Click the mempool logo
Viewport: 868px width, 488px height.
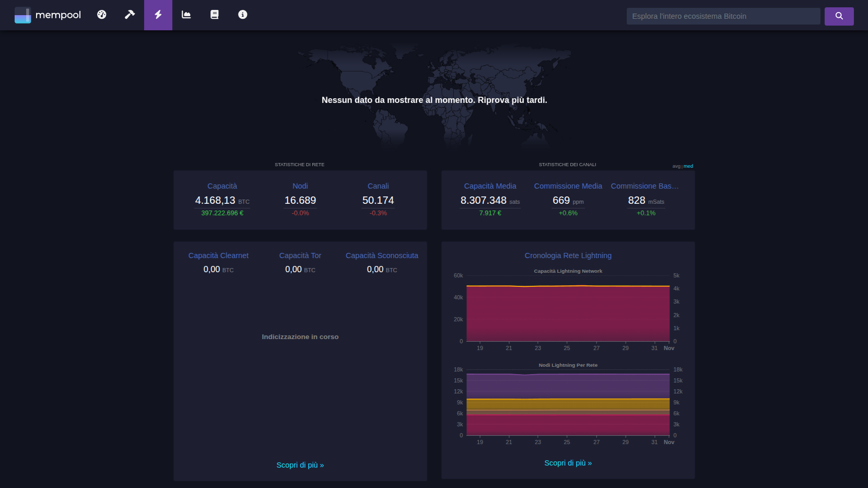[x=48, y=15]
